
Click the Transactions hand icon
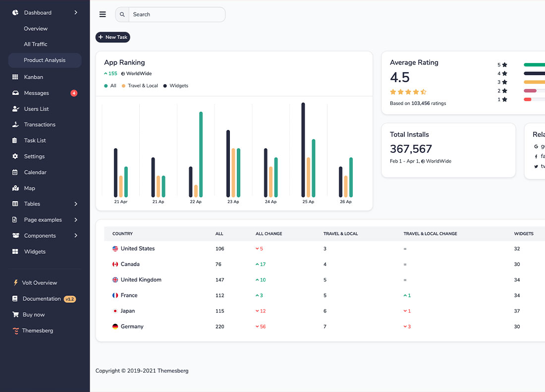[15, 125]
